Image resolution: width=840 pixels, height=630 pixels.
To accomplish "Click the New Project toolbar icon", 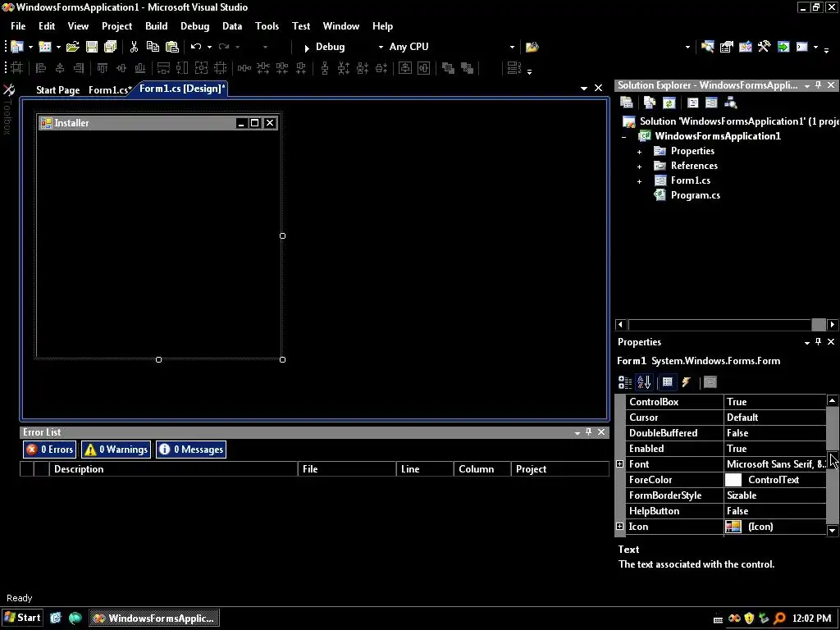I will point(17,47).
